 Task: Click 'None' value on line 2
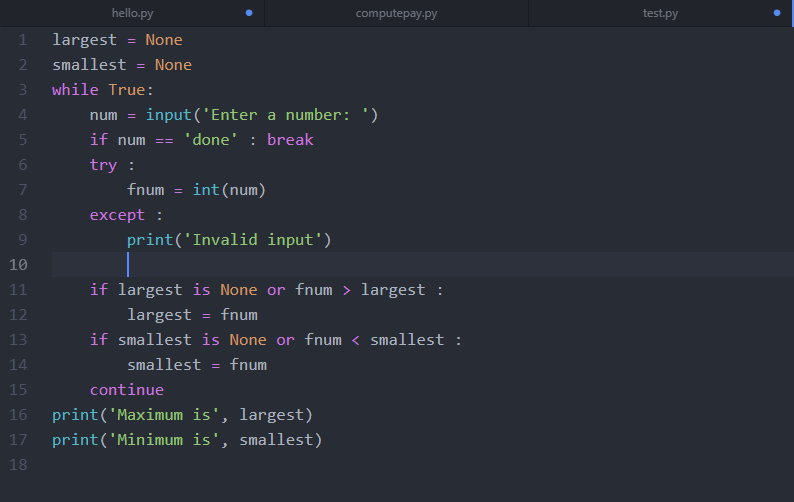[173, 65]
